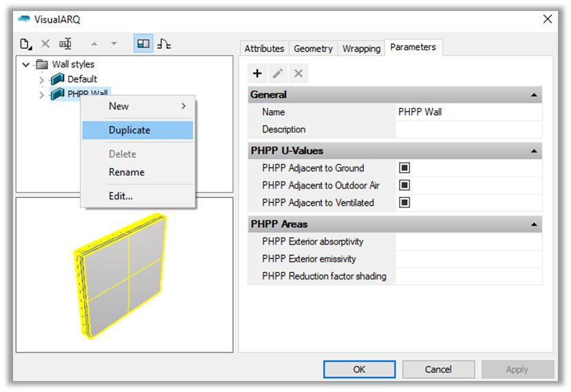Add a new parameter with plus icon
The height and width of the screenshot is (392, 571).
pos(257,74)
